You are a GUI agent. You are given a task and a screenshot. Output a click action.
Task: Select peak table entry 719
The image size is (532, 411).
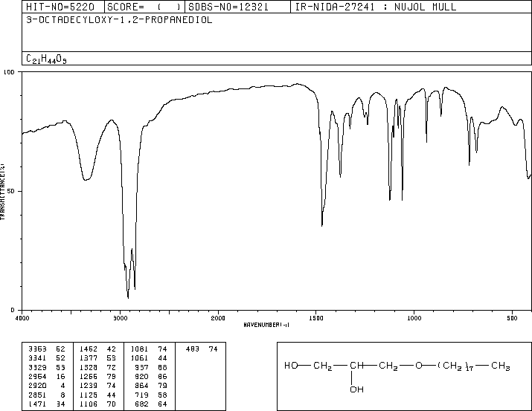tap(151, 395)
